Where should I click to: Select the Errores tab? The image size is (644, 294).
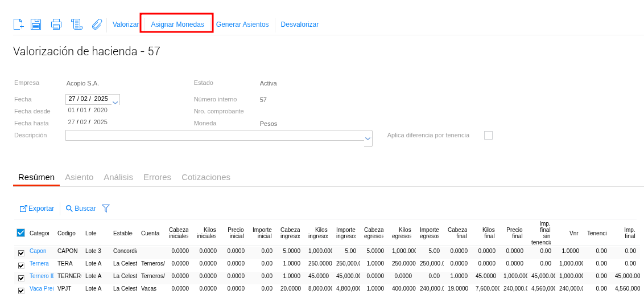coord(157,177)
